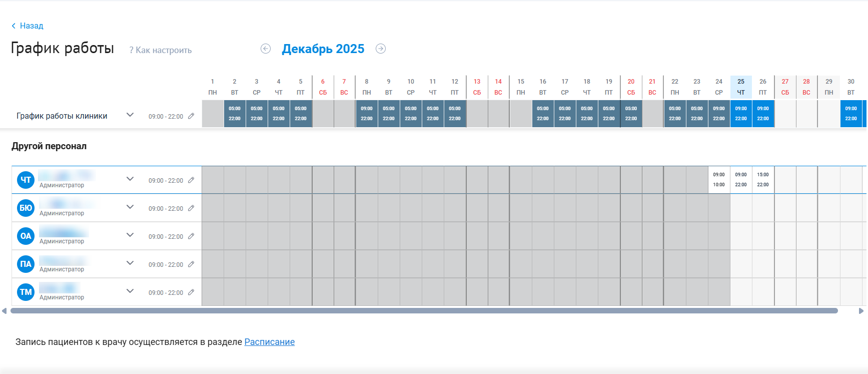Expand График работы клиники chevron
The width and height of the screenshot is (868, 374).
[x=130, y=115]
